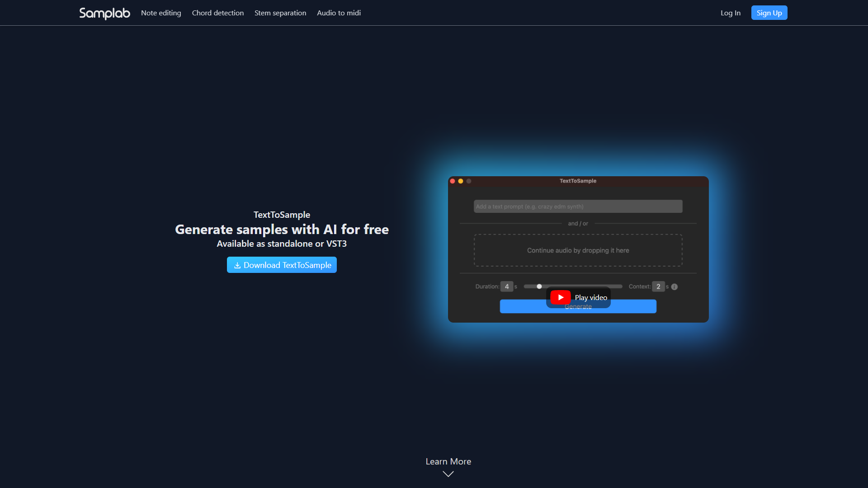Image resolution: width=868 pixels, height=488 pixels.
Task: Click the download icon in Download button
Action: click(237, 265)
